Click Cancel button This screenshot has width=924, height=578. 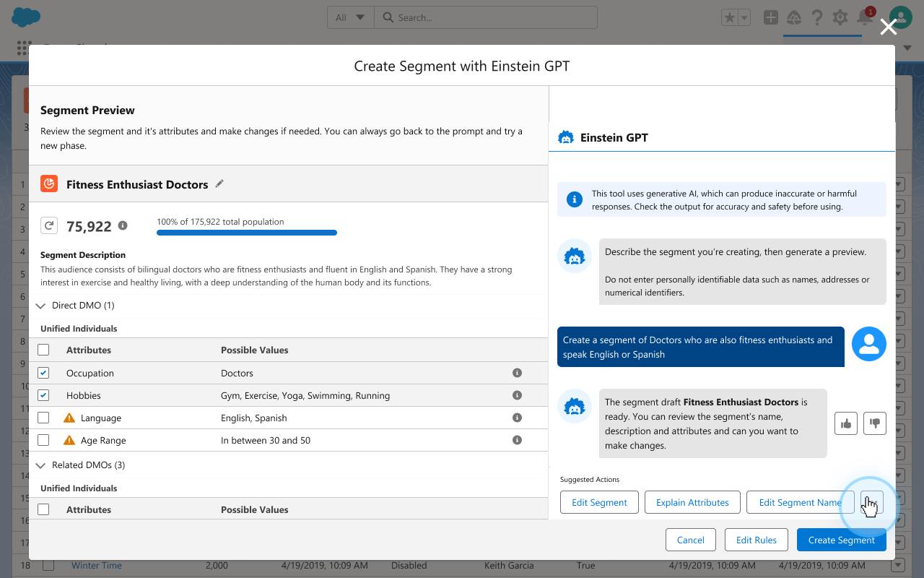coord(690,540)
